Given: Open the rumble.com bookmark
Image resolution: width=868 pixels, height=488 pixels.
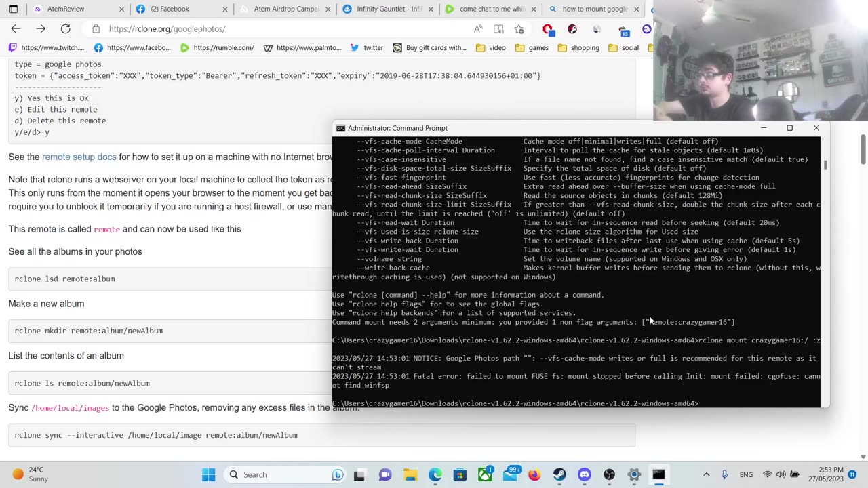Looking at the screenshot, I should pyautogui.click(x=218, y=47).
